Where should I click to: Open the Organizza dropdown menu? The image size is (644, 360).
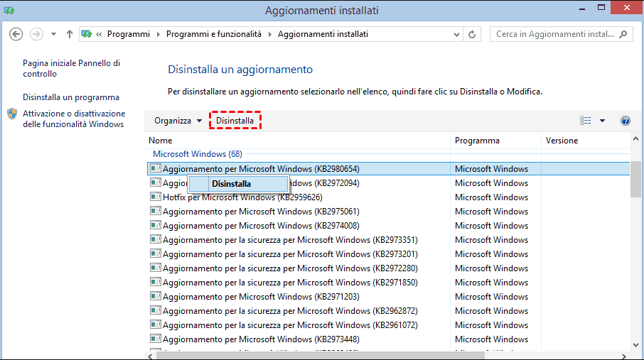[178, 121]
